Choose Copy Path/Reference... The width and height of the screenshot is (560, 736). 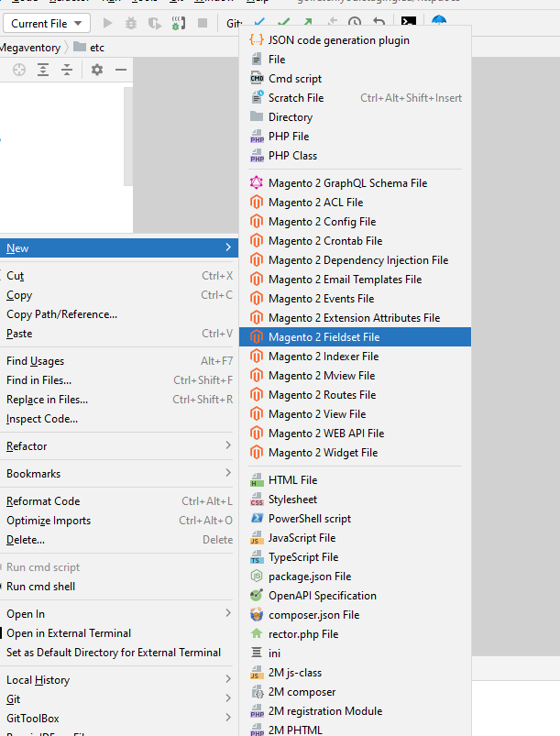[x=119, y=314]
